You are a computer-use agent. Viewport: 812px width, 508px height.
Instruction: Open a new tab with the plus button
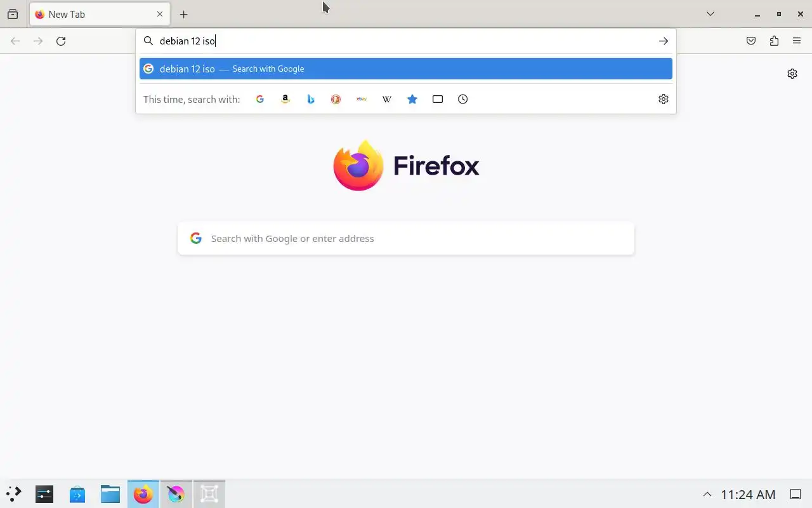pos(184,14)
